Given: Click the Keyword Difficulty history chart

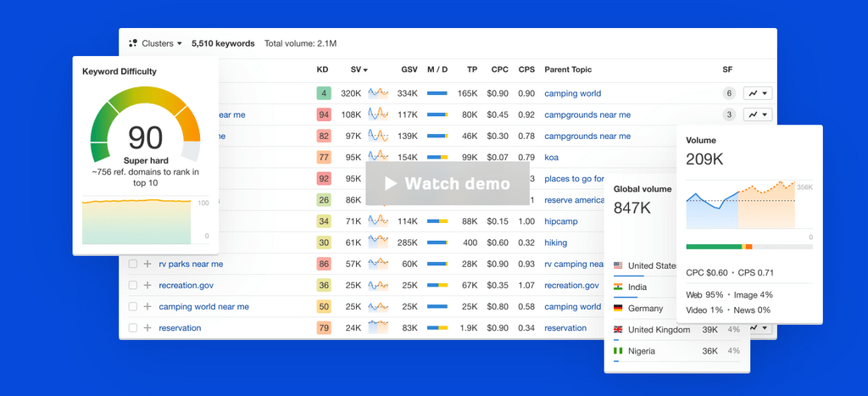Looking at the screenshot, I should click(x=136, y=220).
